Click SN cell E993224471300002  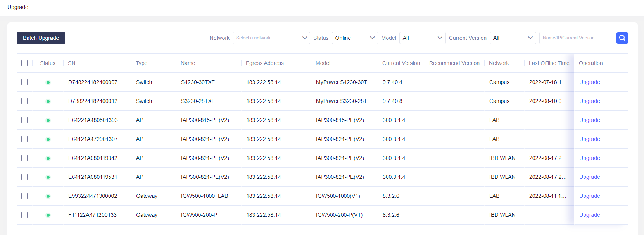93,196
